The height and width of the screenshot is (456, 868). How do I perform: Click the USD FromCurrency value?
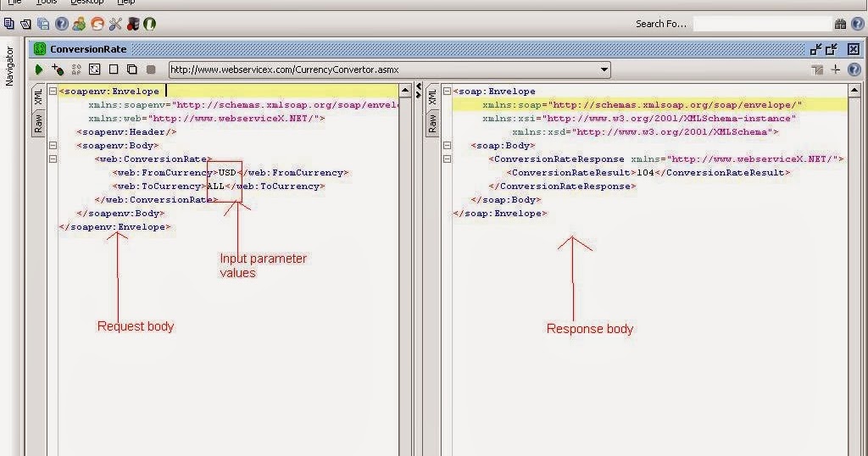coord(227,173)
